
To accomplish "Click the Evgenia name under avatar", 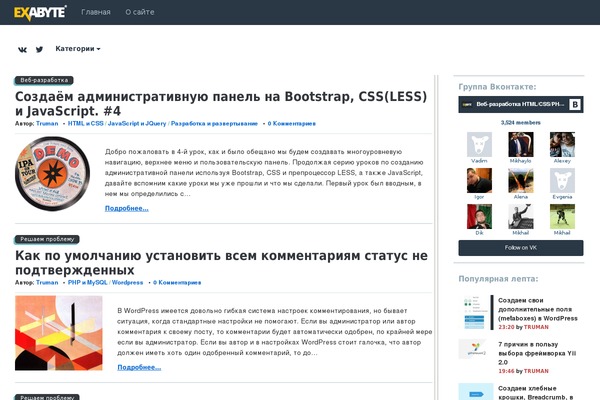I will click(562, 197).
